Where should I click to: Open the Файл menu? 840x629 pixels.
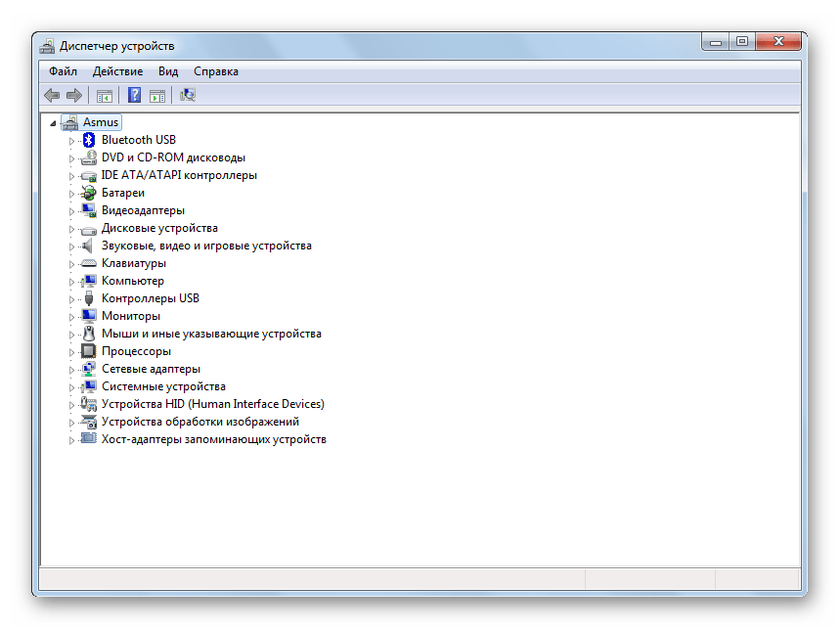coord(63,71)
